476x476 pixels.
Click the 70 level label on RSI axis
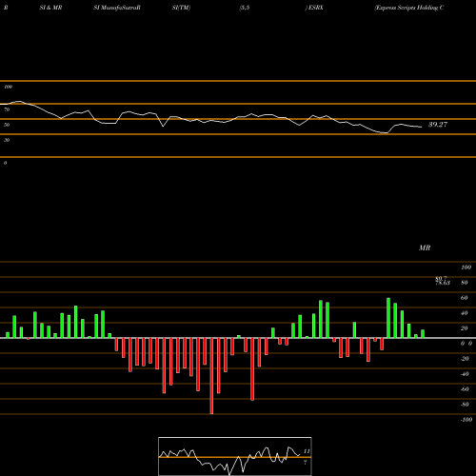point(7,109)
